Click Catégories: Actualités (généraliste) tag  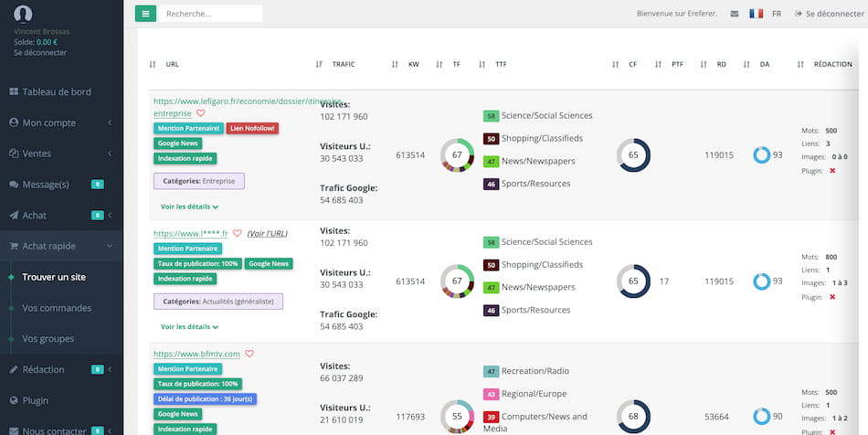[218, 301]
